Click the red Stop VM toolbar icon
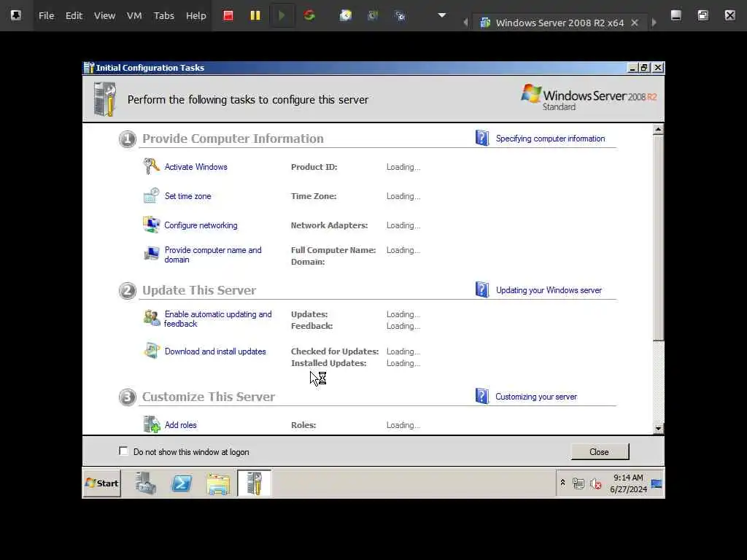The width and height of the screenshot is (747, 560). pos(228,16)
